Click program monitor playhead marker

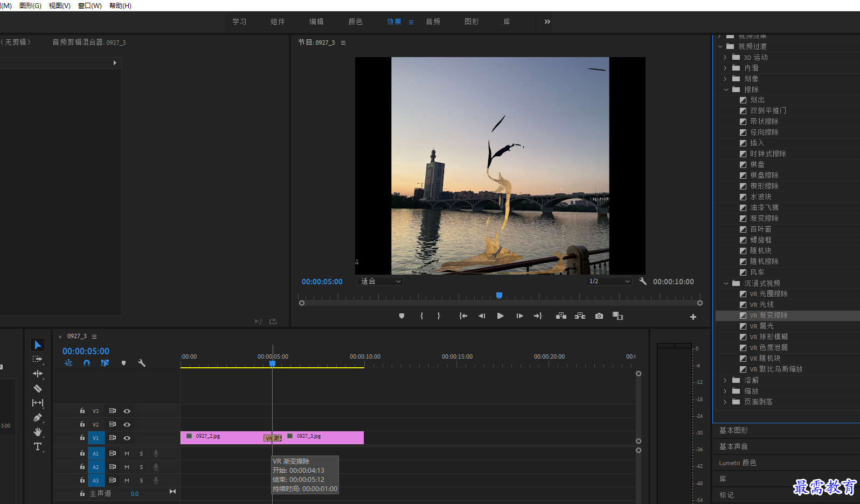(499, 295)
